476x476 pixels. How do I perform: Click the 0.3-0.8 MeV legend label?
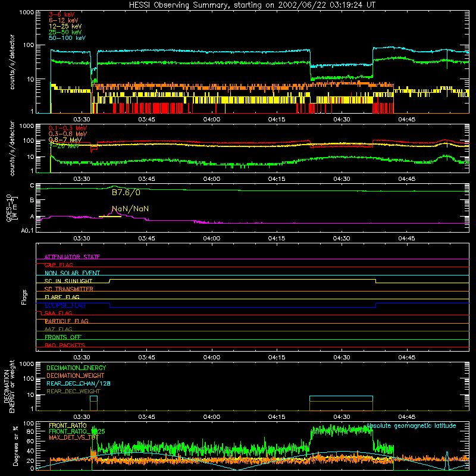(68, 134)
